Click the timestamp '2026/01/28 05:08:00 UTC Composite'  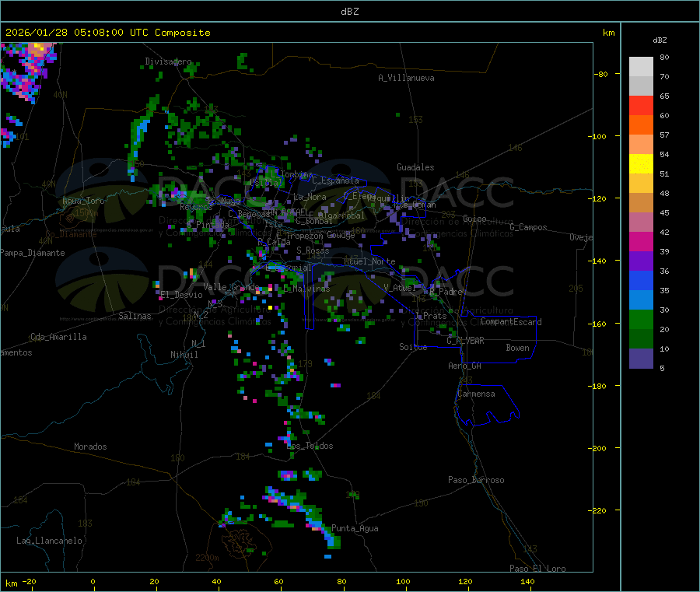pos(107,33)
